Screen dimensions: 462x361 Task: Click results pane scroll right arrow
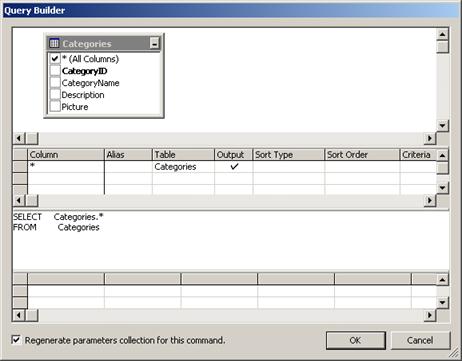coord(430,315)
